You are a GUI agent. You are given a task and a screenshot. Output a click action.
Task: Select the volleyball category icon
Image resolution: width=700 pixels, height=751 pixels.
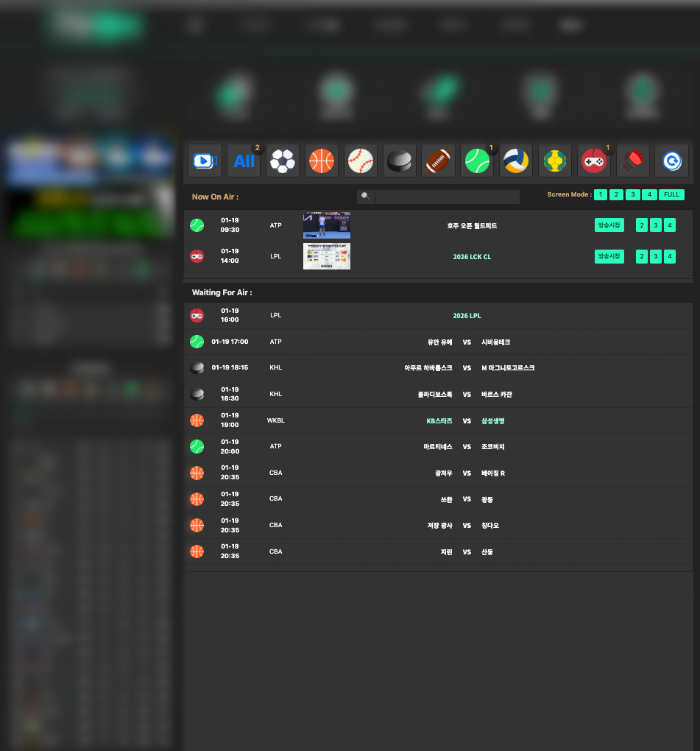point(516,161)
